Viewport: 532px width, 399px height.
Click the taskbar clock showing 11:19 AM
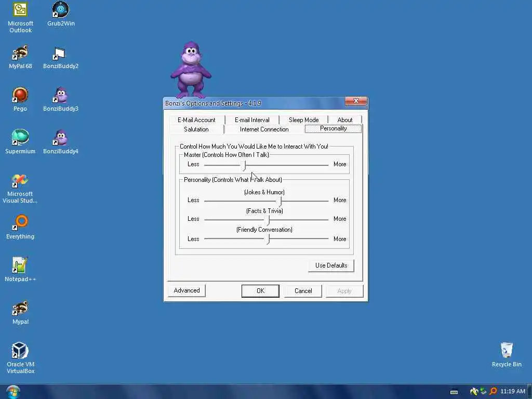coord(513,391)
